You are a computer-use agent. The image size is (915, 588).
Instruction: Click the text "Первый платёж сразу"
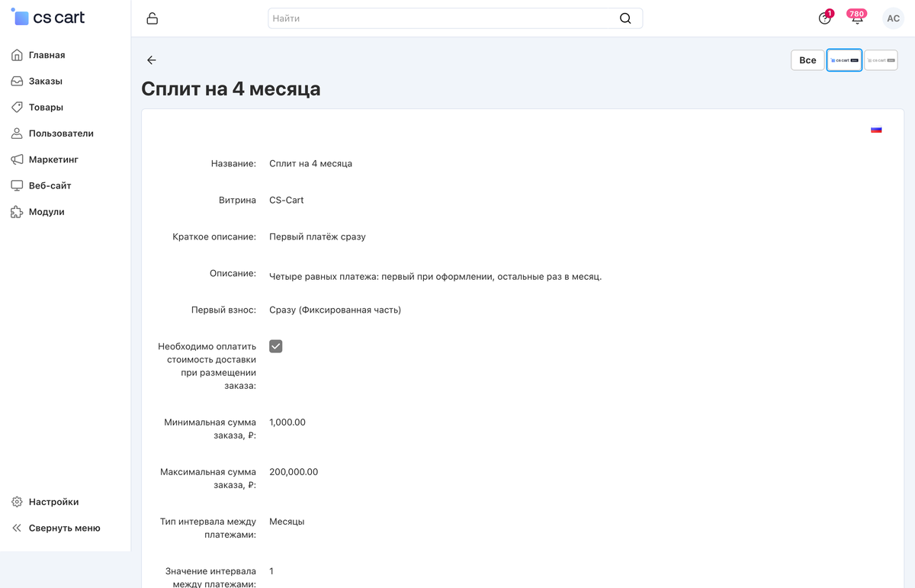click(x=317, y=236)
